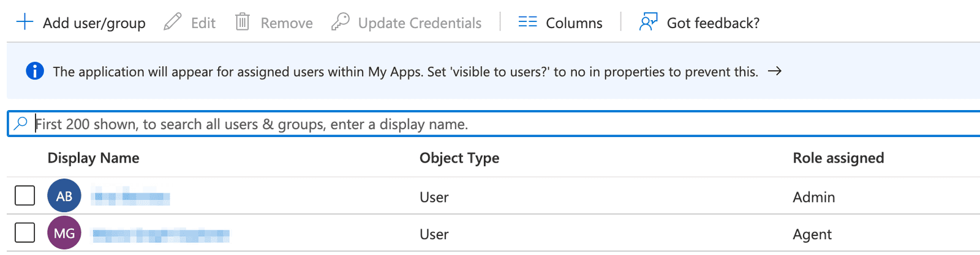This screenshot has height=255, width=980.
Task: Click the Columns list icon
Action: pos(527,23)
